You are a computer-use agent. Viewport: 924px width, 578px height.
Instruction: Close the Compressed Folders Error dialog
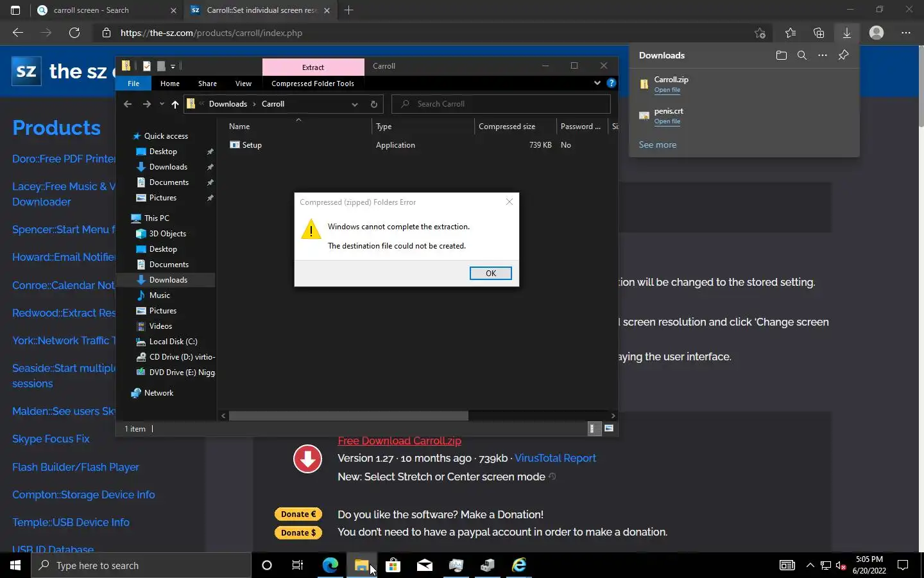click(x=509, y=202)
